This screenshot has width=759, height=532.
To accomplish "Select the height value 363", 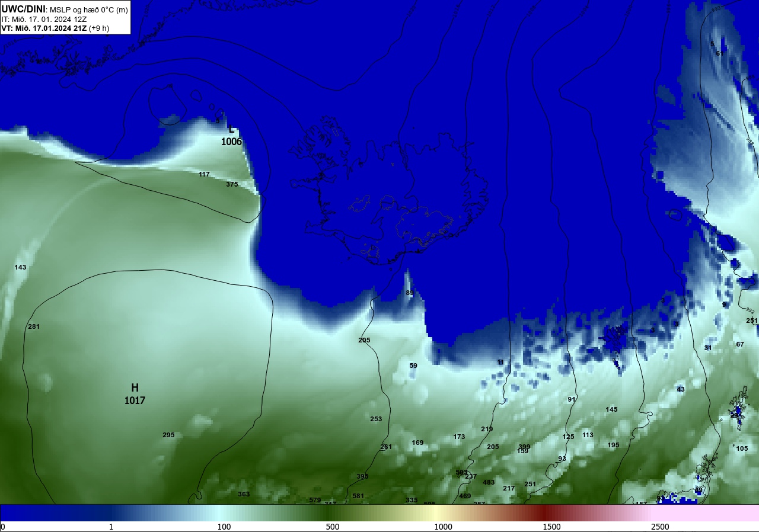I will coord(244,494).
